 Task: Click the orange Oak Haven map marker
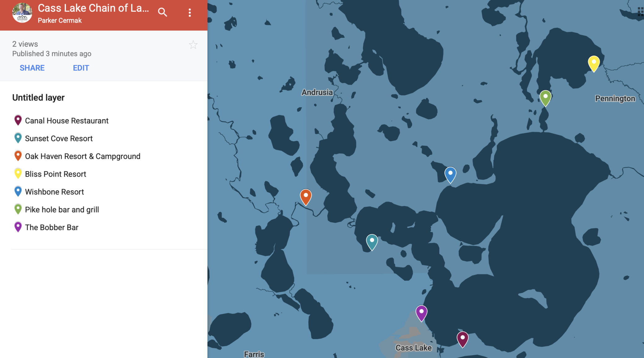click(x=306, y=197)
